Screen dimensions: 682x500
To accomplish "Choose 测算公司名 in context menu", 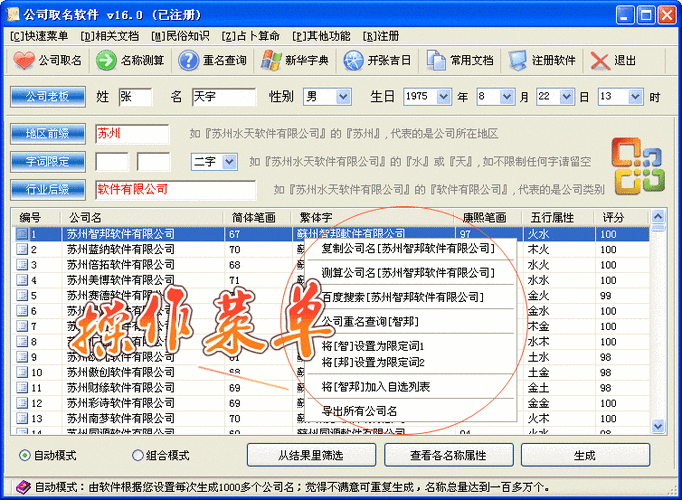I will point(411,273).
